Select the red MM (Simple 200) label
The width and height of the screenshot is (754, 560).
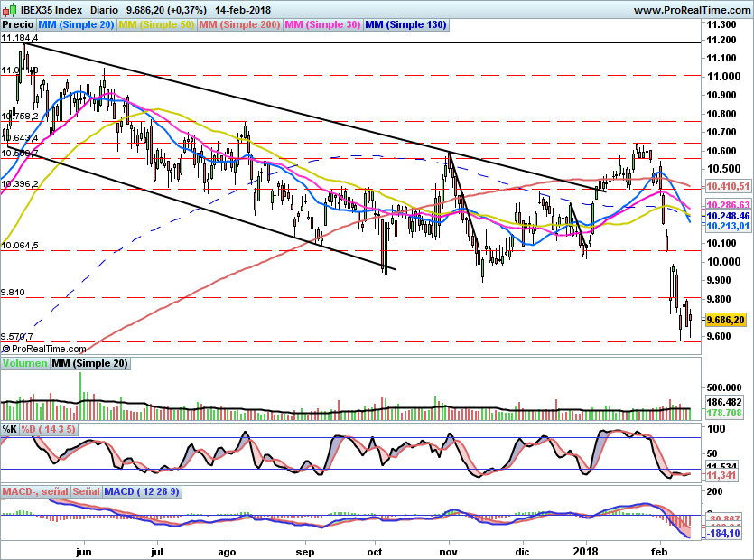pyautogui.click(x=240, y=25)
